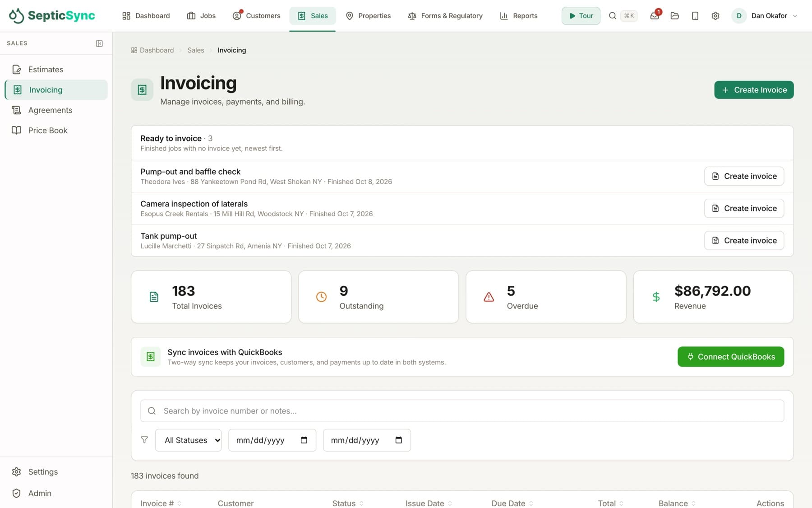Viewport: 812px width, 508px height.
Task: Open the All Statuses dropdown
Action: (x=189, y=440)
